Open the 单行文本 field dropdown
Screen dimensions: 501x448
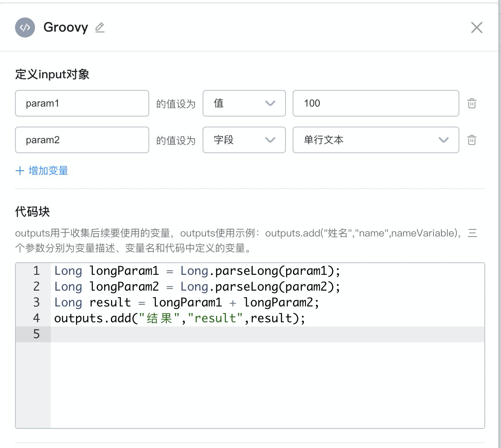pos(376,140)
